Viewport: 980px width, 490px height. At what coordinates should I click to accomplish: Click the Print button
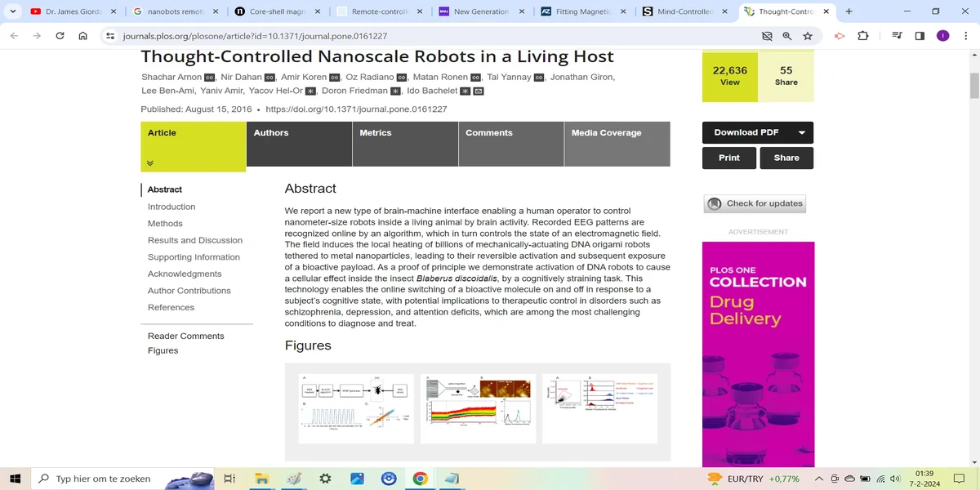click(x=729, y=158)
